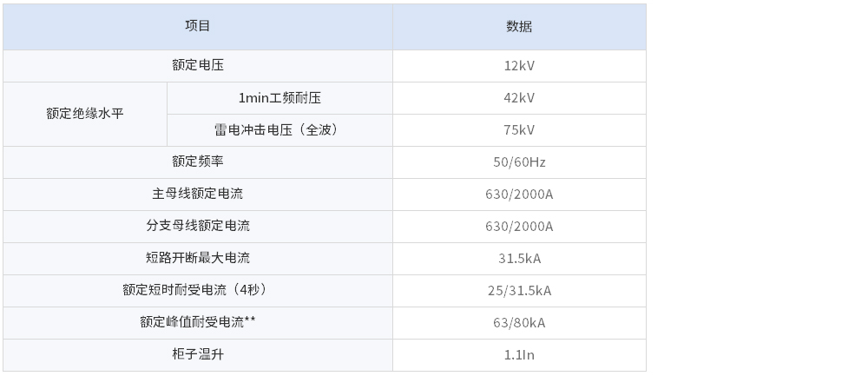This screenshot has width=868, height=376.
Task: Click the 1min工频耐压 cell
Action: [x=279, y=98]
